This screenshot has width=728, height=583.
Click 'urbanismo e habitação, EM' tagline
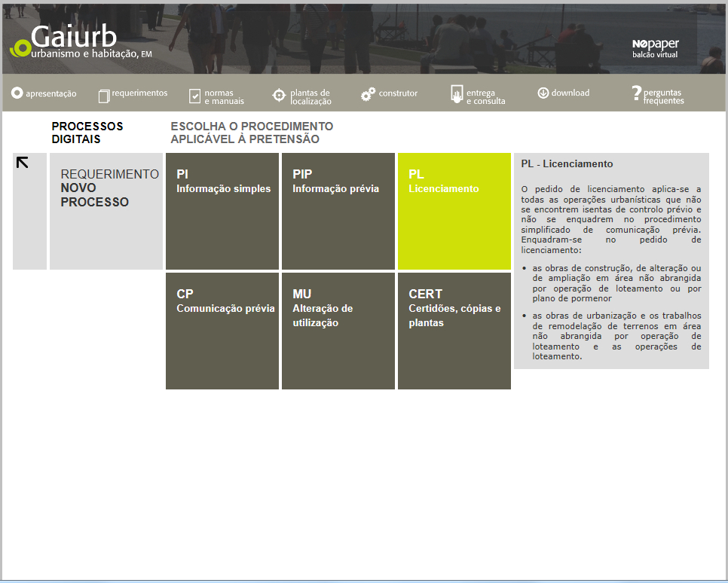(91, 53)
